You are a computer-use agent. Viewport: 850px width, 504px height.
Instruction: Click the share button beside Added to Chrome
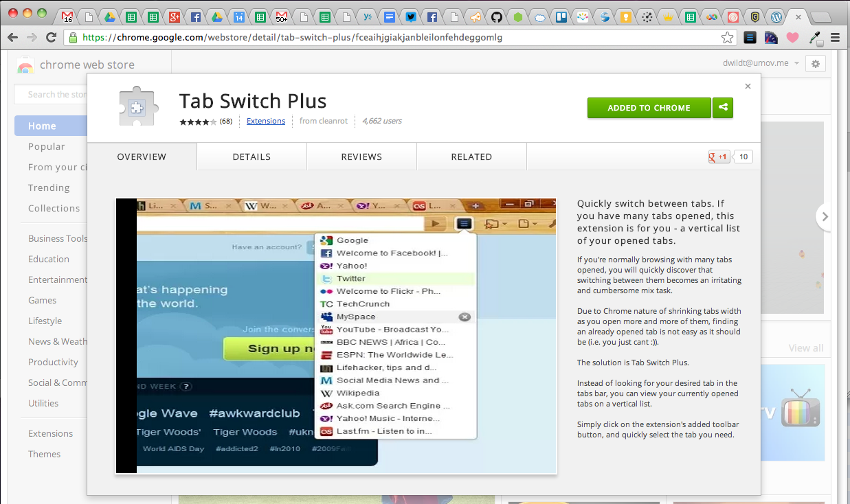coord(723,108)
